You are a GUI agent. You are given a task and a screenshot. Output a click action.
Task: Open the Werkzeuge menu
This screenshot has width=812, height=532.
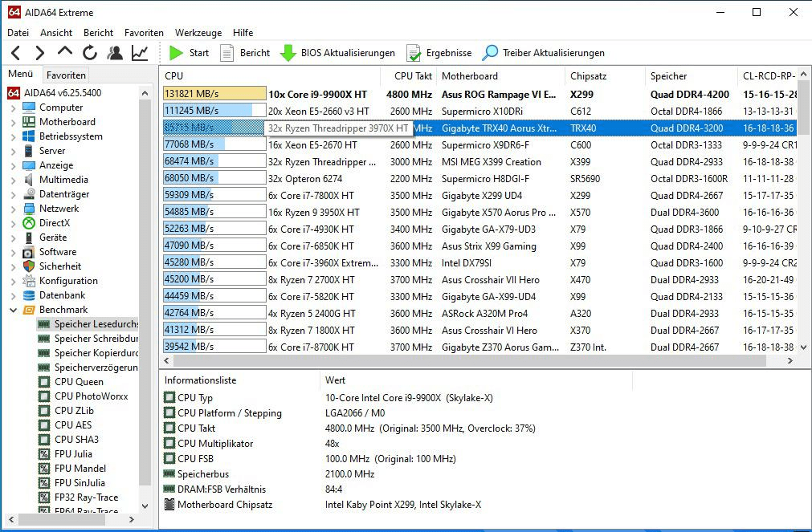coord(198,33)
